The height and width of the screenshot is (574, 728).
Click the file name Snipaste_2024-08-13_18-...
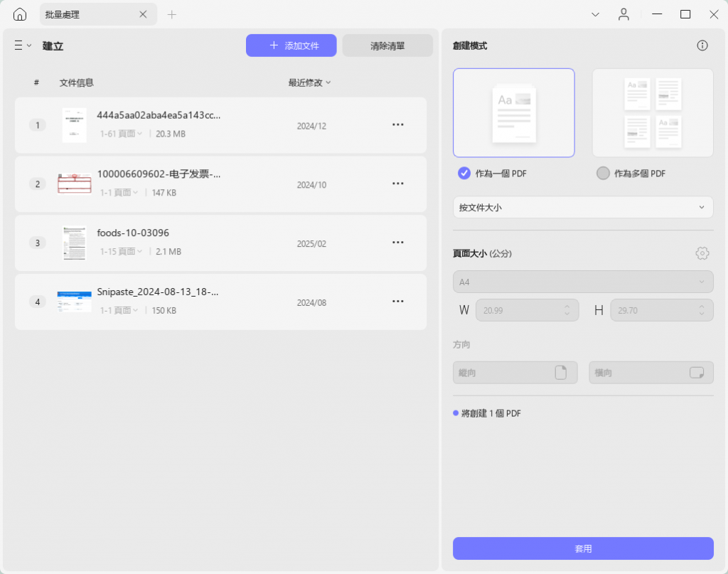158,292
